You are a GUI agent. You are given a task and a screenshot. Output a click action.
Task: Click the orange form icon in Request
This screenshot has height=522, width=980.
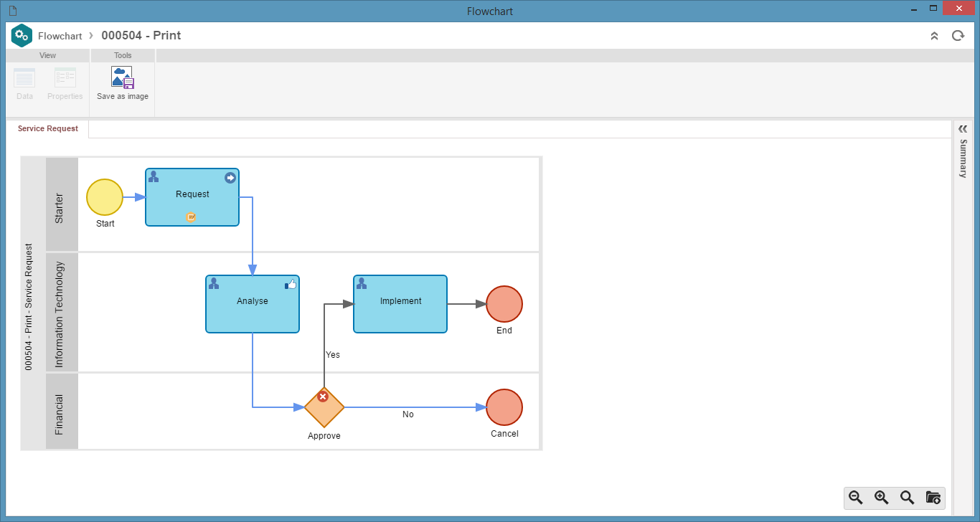pyautogui.click(x=191, y=217)
